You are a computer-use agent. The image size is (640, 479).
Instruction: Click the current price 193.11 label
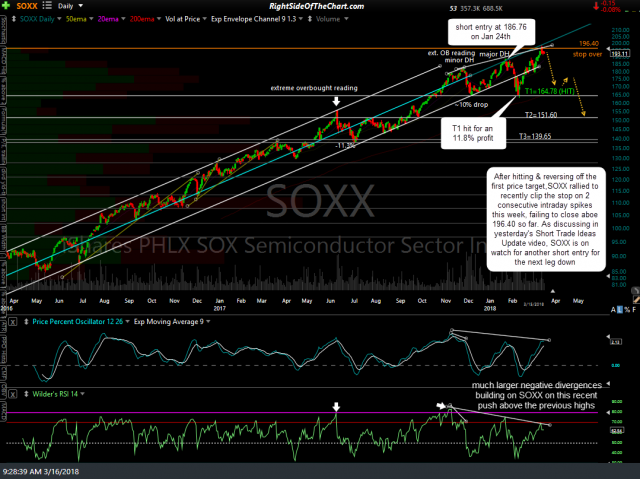point(620,54)
